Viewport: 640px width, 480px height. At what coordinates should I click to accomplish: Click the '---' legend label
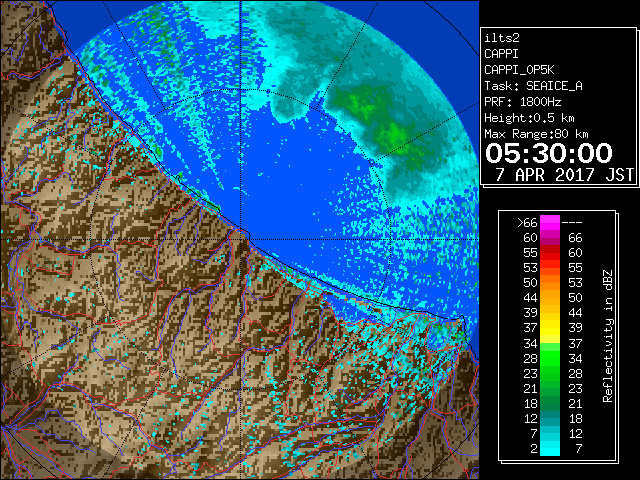coord(572,222)
